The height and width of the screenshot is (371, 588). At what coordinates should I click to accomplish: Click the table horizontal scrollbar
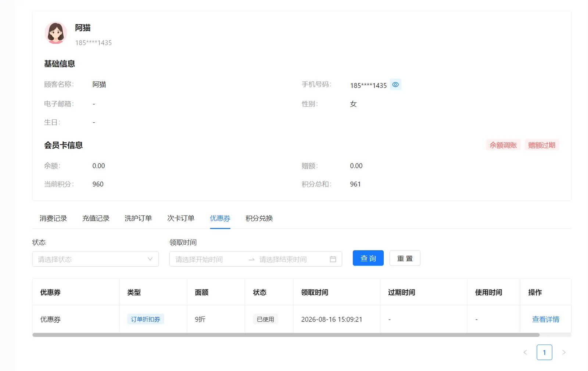point(286,335)
